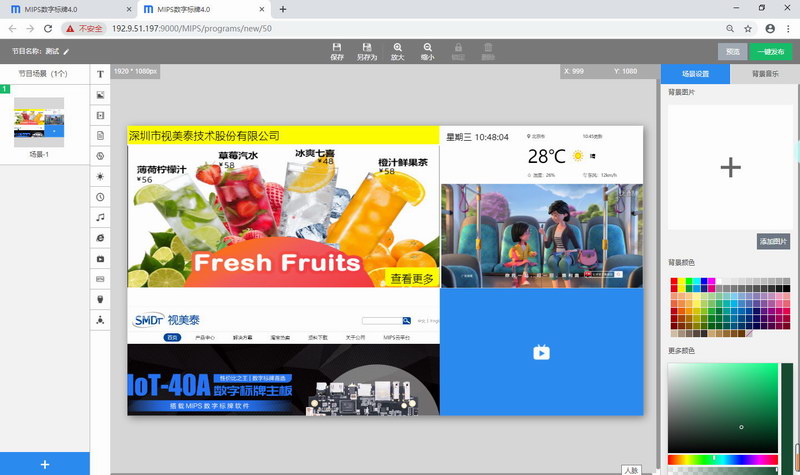Click the rainbow hue slider
The height and width of the screenshot is (475, 800).
coord(722,460)
